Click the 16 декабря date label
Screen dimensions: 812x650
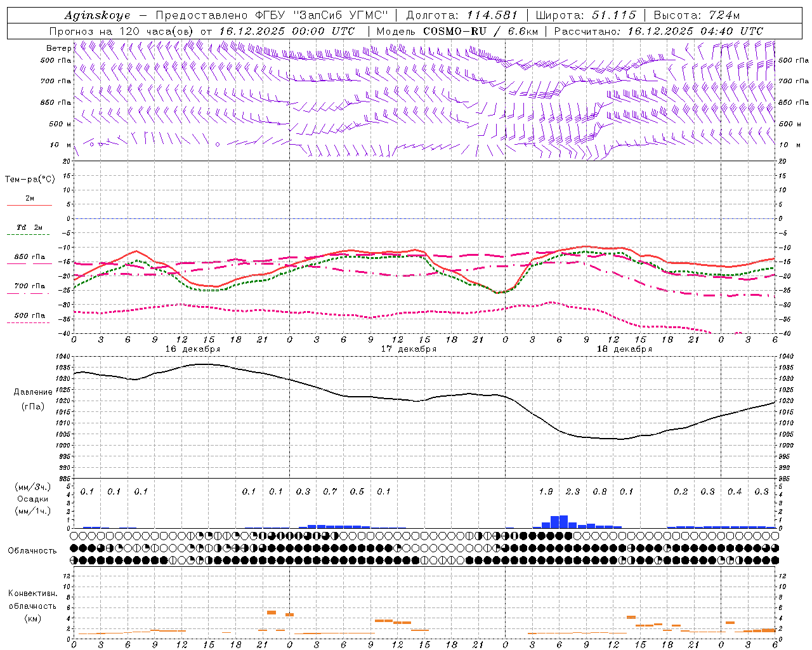[x=193, y=349]
